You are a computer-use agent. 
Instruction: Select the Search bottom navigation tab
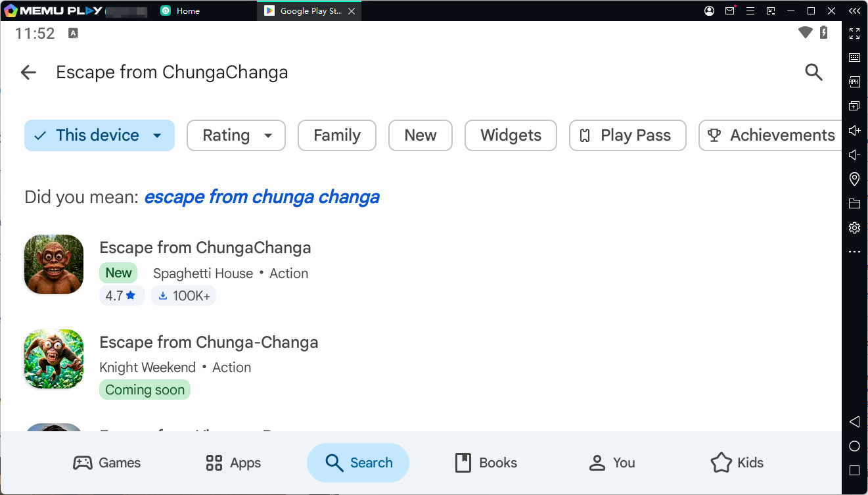(358, 463)
